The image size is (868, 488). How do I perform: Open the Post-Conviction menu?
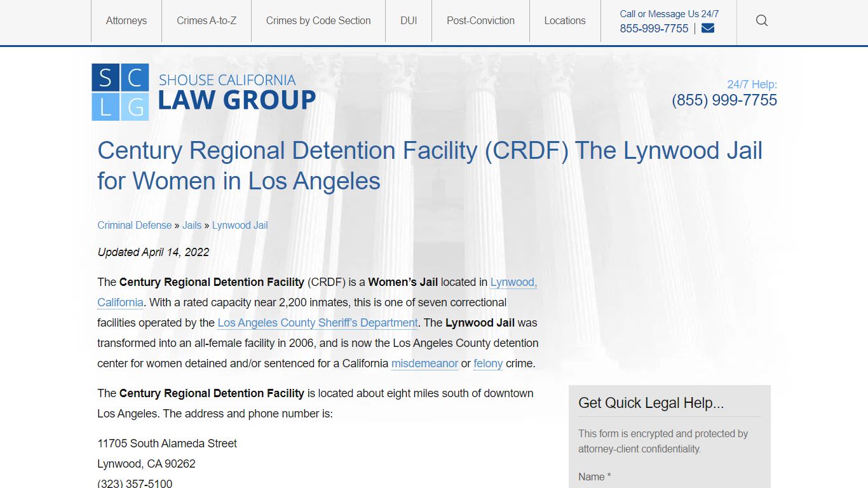coord(480,20)
